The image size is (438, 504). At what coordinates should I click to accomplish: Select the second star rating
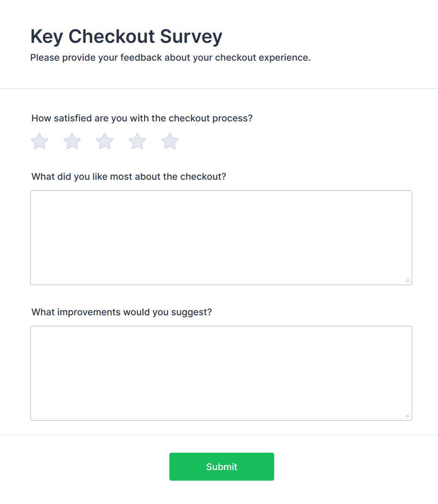pyautogui.click(x=72, y=141)
